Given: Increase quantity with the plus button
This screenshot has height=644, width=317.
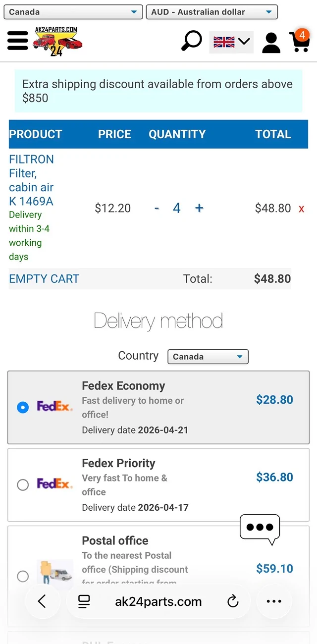Looking at the screenshot, I should [199, 209].
